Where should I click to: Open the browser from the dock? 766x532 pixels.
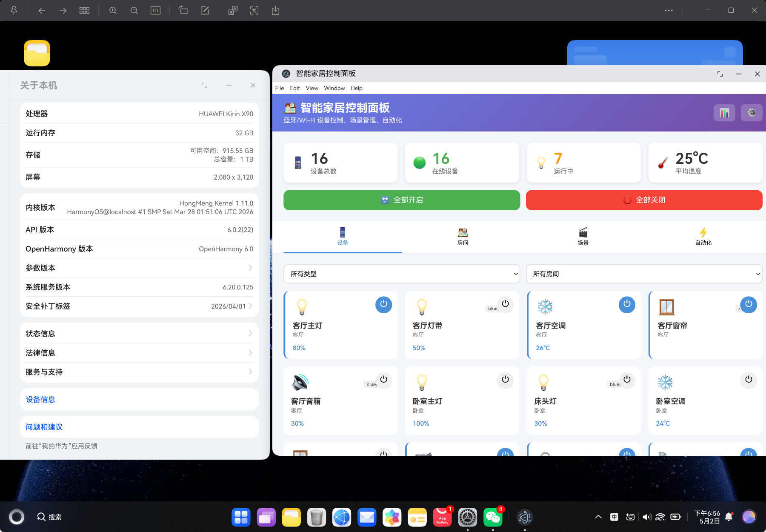342,517
